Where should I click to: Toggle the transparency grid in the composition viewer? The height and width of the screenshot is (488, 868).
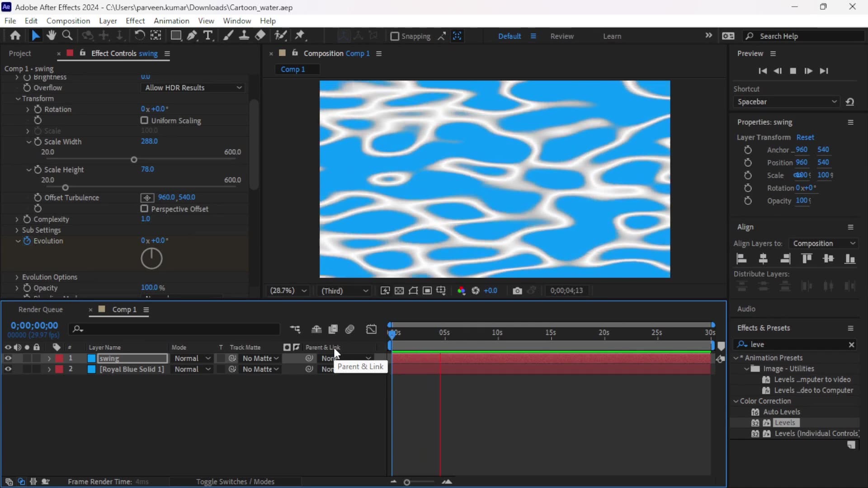(400, 291)
